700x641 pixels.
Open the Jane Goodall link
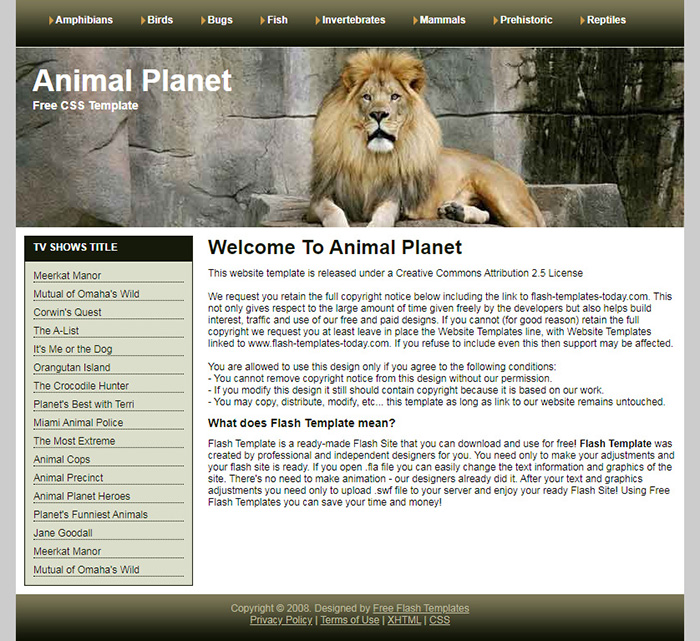point(63,533)
